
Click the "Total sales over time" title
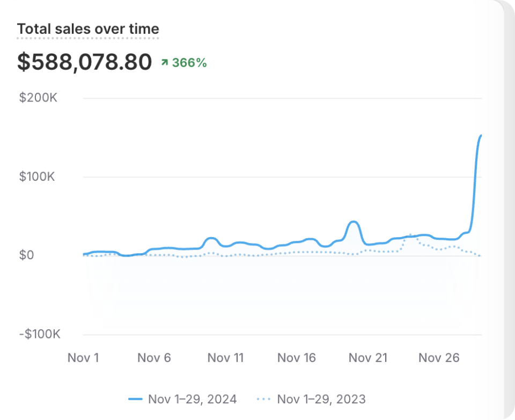(88, 29)
